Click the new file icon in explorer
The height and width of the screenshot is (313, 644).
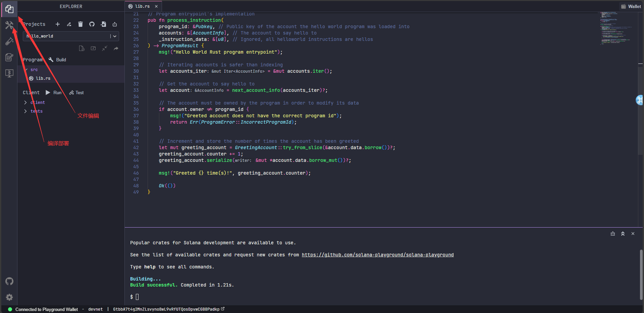click(82, 49)
